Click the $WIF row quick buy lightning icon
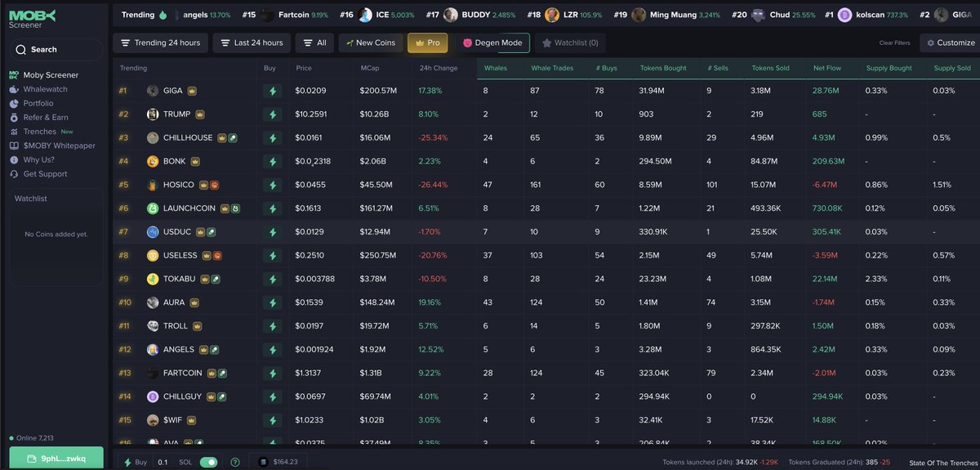Image resolution: width=980 pixels, height=470 pixels. coord(273,420)
